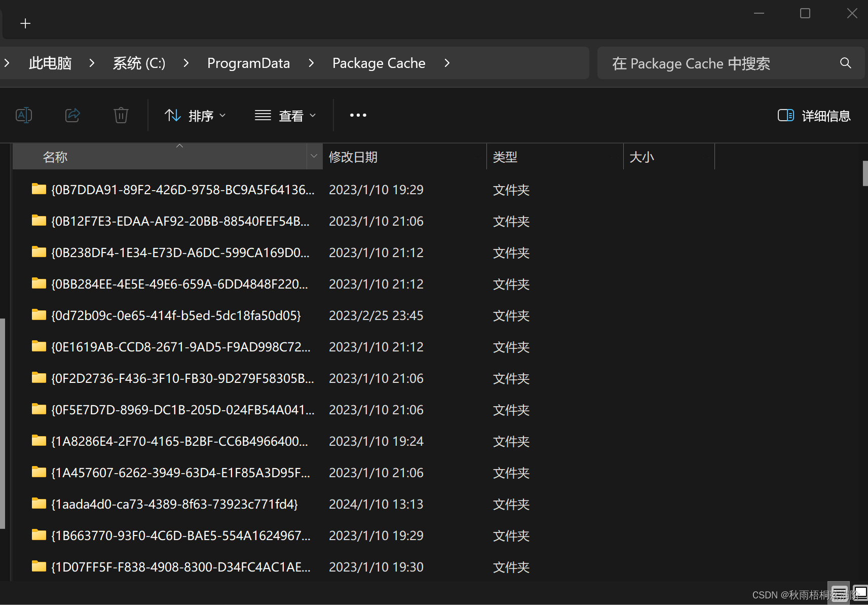
Task: Open the three-dot more options menu
Action: pyautogui.click(x=358, y=115)
